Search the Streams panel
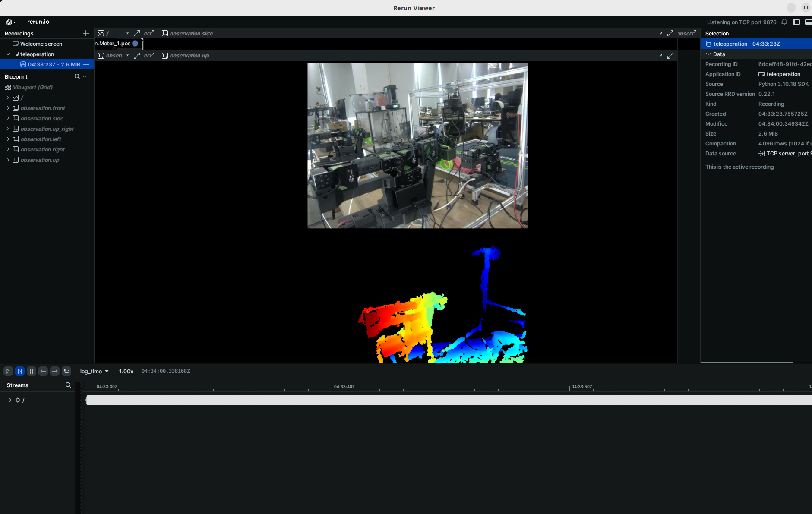 [68, 385]
